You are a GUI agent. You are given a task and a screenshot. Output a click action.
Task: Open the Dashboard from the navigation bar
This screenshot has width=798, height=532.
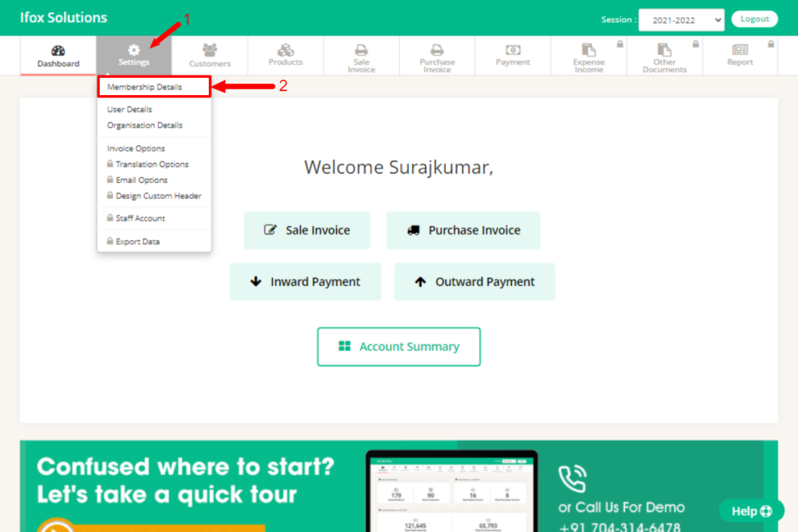57,55
